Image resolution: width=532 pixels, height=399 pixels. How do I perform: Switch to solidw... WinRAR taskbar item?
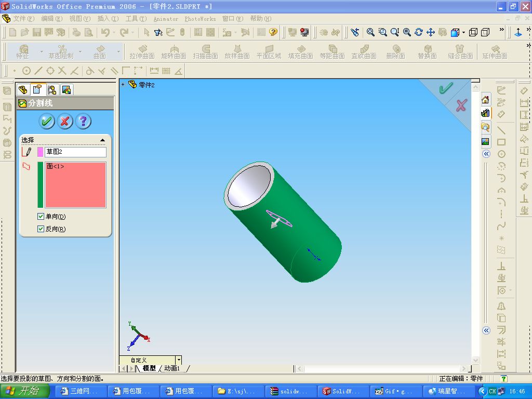pos(291,391)
